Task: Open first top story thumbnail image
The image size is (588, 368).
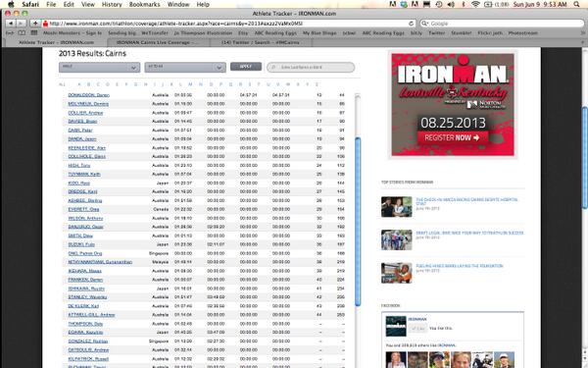Action: 396,206
